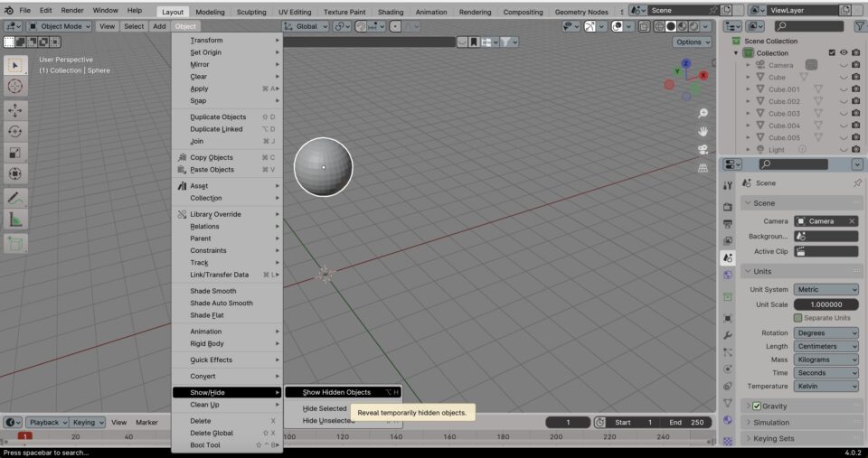Open the Playback popover in timeline
Screen dimensions: 868x458
pyautogui.click(x=47, y=422)
